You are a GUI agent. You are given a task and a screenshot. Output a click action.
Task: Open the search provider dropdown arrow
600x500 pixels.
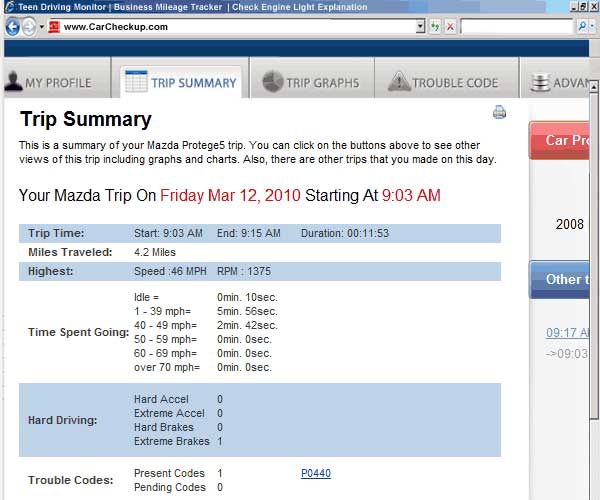(592, 26)
